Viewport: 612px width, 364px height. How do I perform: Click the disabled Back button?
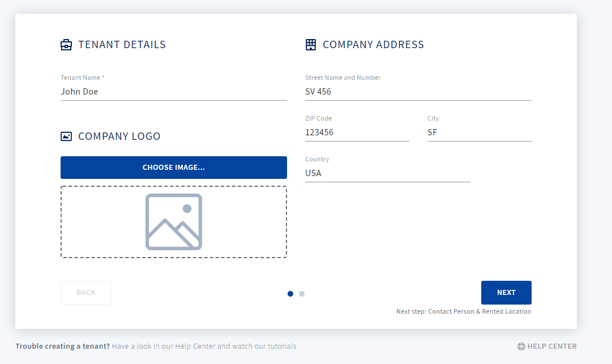(86, 293)
